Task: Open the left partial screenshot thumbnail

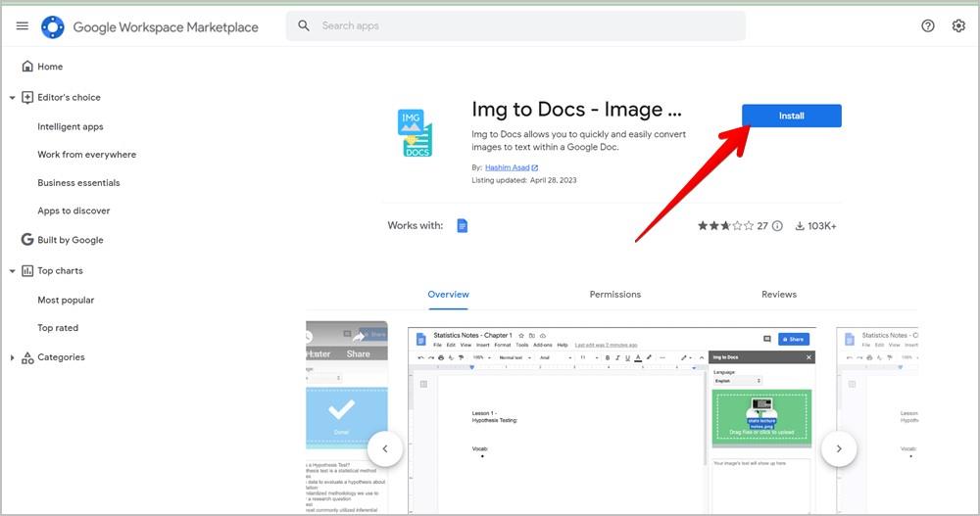Action: coord(347,417)
